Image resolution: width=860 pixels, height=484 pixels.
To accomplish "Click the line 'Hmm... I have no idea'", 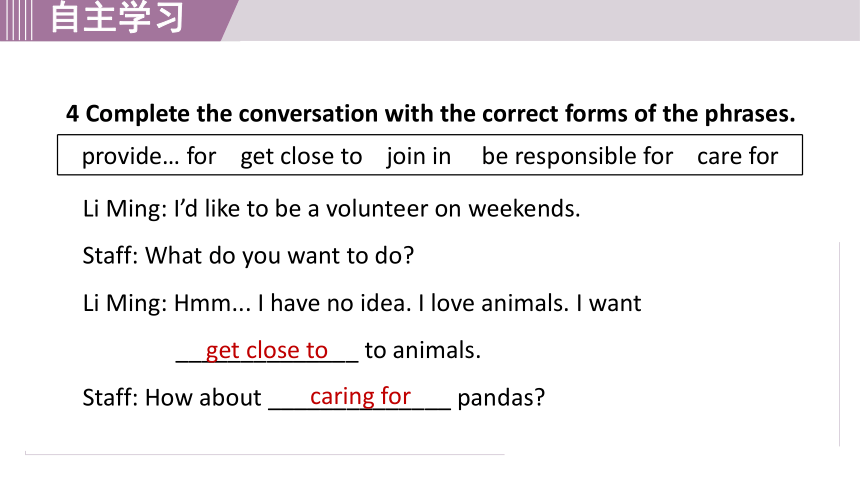I will [362, 303].
